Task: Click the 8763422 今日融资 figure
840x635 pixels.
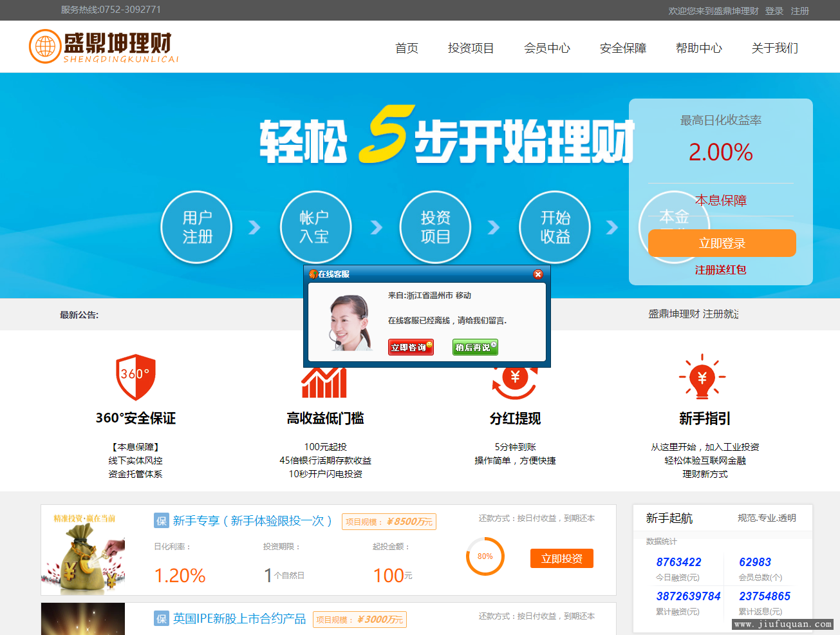Action: pos(679,562)
